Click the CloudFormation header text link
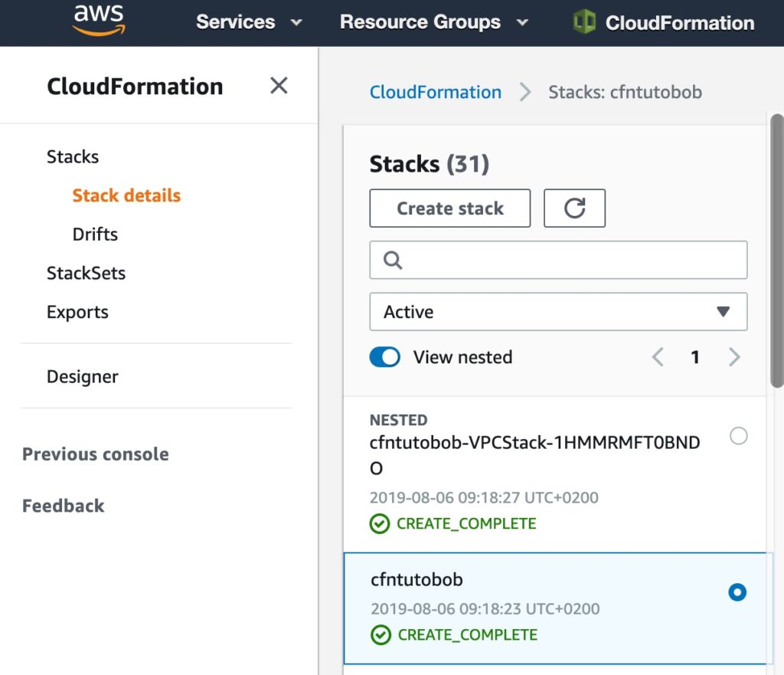 pos(680,22)
